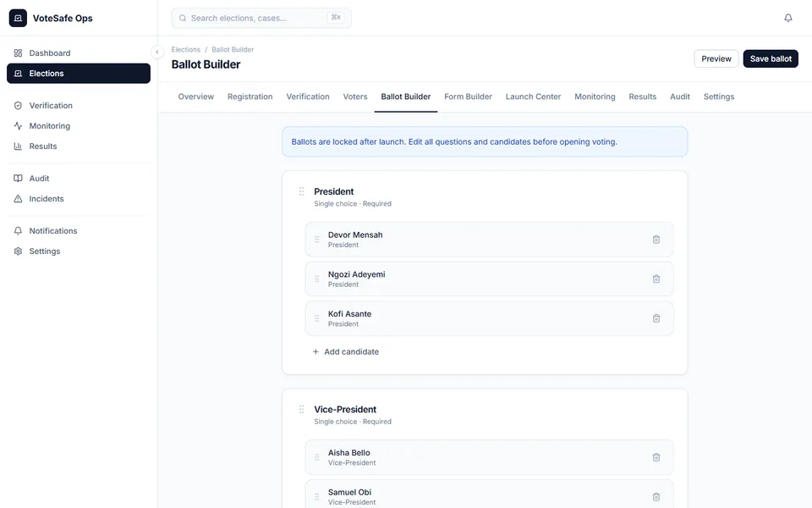The height and width of the screenshot is (508, 812).
Task: Switch to the Form Builder tab
Action: click(x=468, y=97)
